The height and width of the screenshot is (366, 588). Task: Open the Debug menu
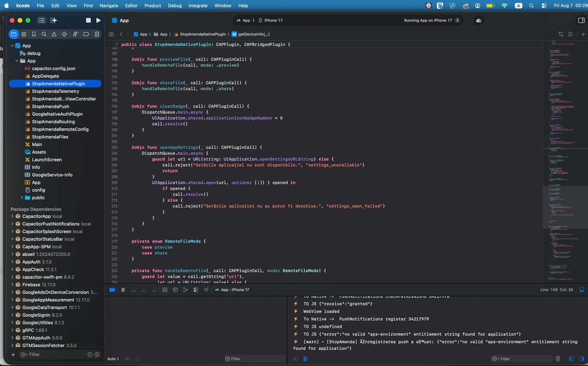click(175, 6)
